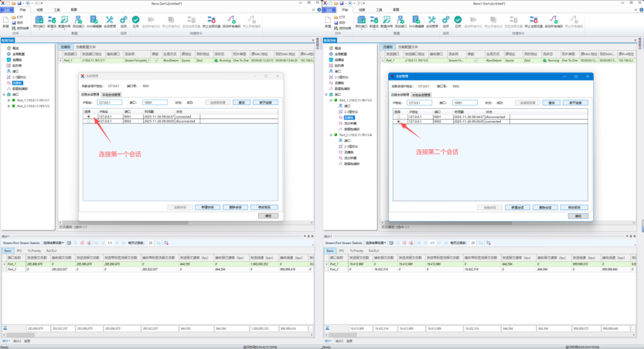This screenshot has width=644, height=349.
Task: Select the disconnected port 9002 session radio in left dialog
Action: click(89, 121)
